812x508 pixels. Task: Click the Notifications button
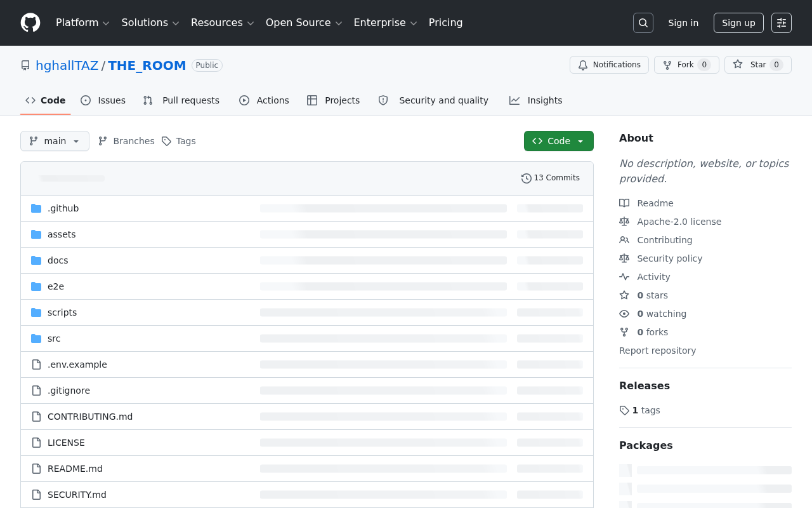tap(609, 65)
